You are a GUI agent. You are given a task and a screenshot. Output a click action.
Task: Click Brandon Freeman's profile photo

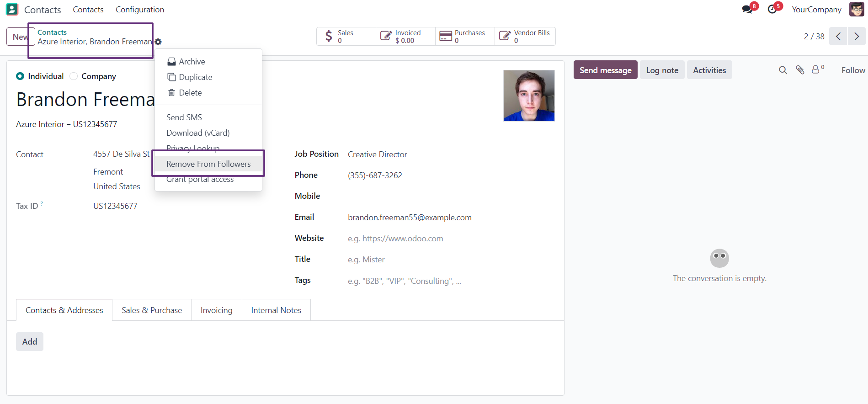529,96
